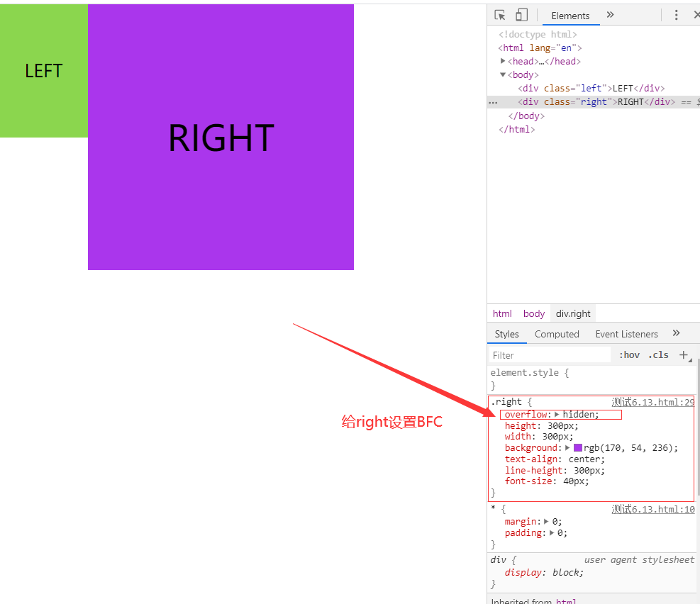The height and width of the screenshot is (604, 700).
Task: Click the html breadcrumb
Action: [502, 313]
